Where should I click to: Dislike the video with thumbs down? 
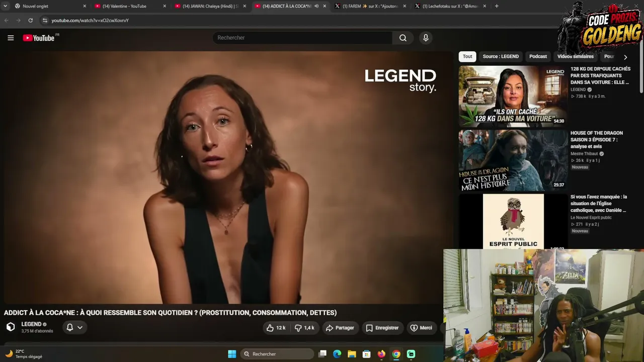click(305, 328)
